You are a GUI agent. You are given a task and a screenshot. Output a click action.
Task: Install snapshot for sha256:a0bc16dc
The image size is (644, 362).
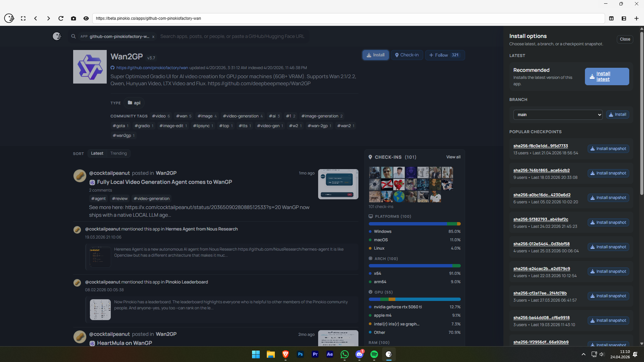click(608, 198)
